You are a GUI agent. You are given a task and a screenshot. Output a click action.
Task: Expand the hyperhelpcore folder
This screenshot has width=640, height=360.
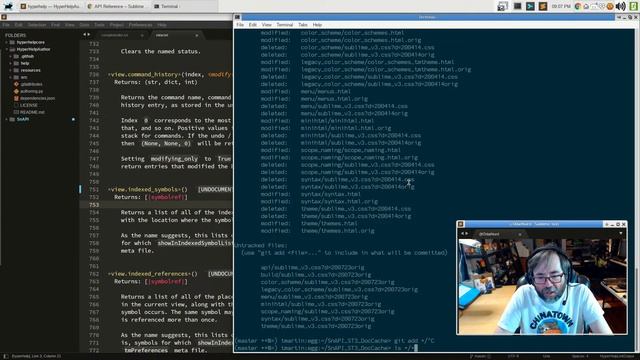(x=7, y=42)
